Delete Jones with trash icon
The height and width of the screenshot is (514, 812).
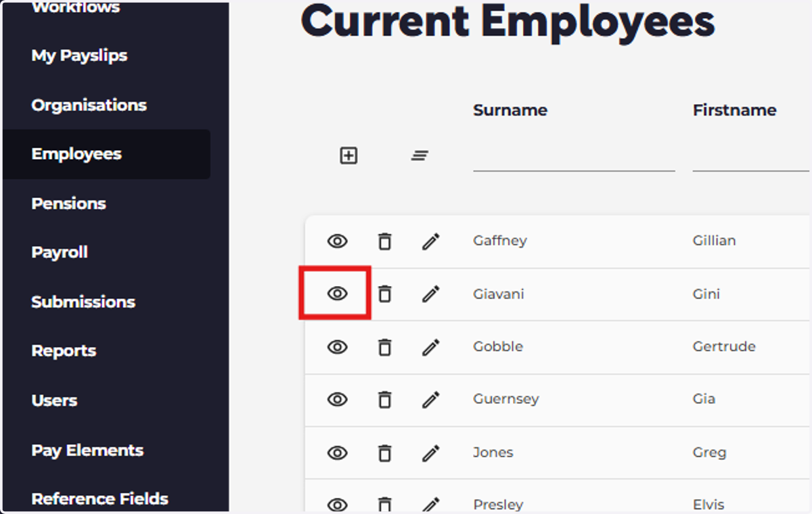384,452
